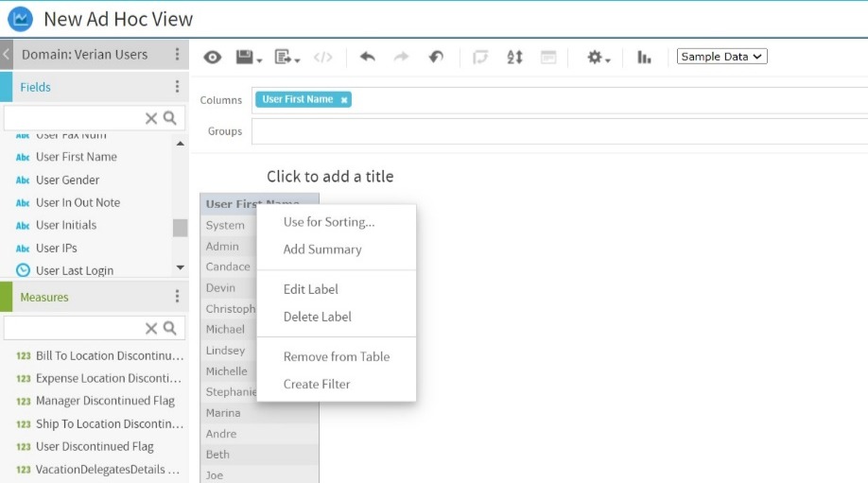The width and height of the screenshot is (868, 483).
Task: Choose Remove from Table menu item
Action: (x=337, y=357)
